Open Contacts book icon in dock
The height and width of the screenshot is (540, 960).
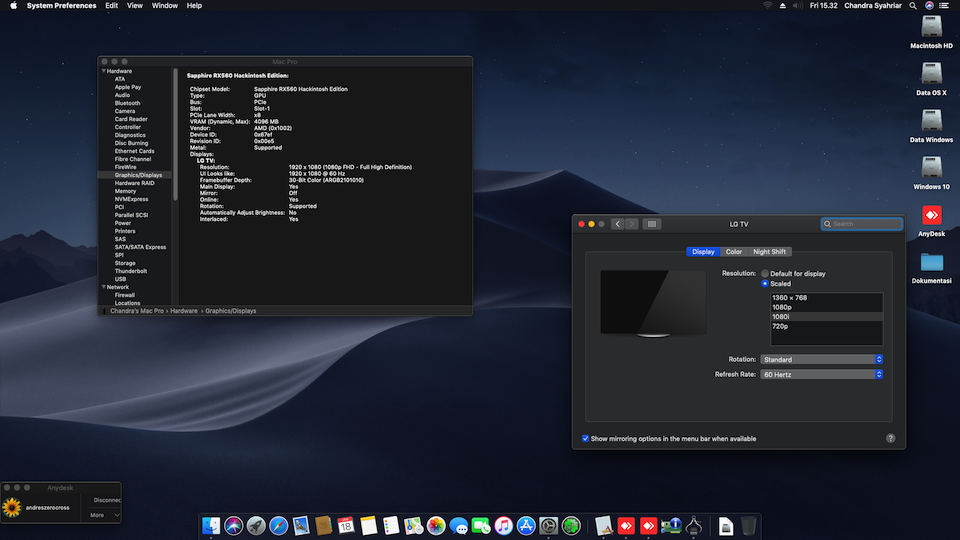[x=323, y=526]
